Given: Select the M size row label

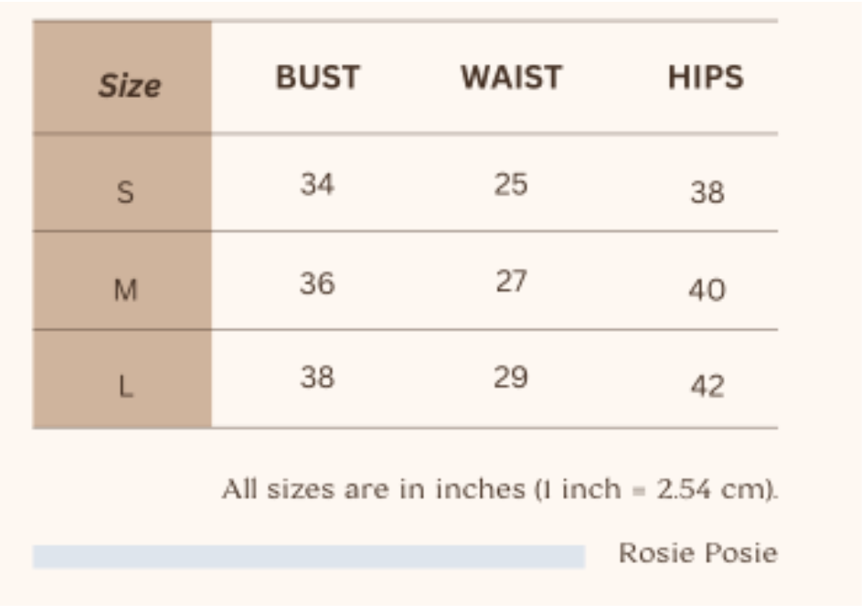Looking at the screenshot, I should pyautogui.click(x=126, y=290).
